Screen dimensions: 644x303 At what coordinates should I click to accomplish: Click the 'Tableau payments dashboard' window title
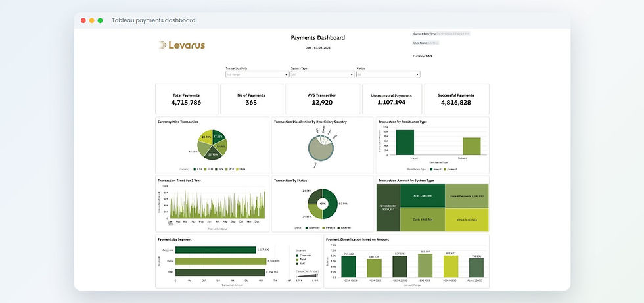point(154,20)
